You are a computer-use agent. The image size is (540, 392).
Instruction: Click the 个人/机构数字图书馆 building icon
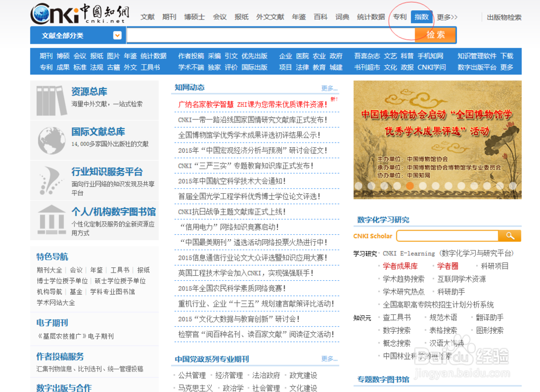(52, 220)
